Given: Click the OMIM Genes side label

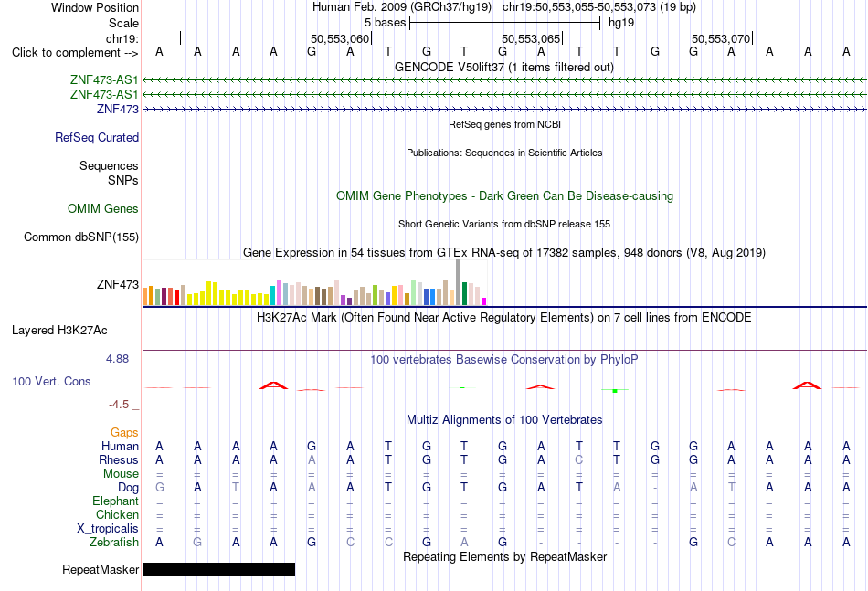Looking at the screenshot, I should coord(103,208).
